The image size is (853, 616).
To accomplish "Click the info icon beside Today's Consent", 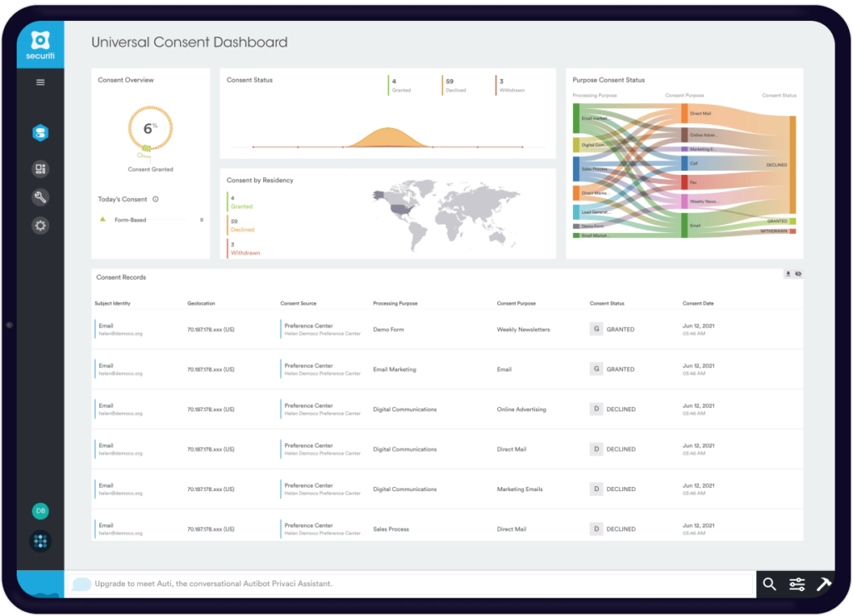I will point(156,200).
